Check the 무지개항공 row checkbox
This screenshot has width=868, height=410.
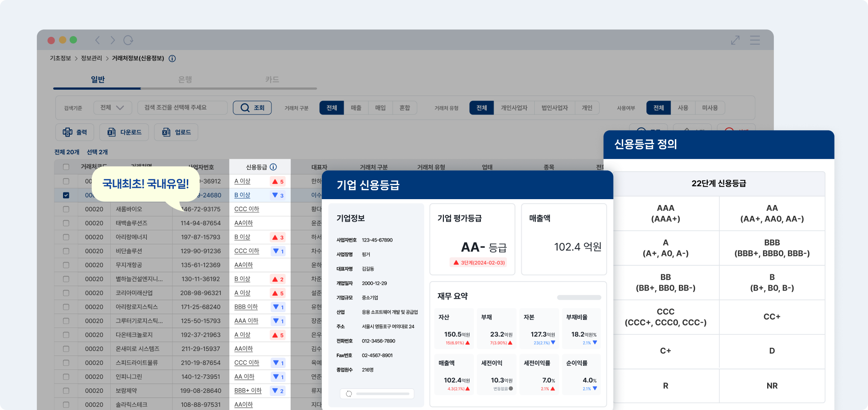tap(66, 265)
